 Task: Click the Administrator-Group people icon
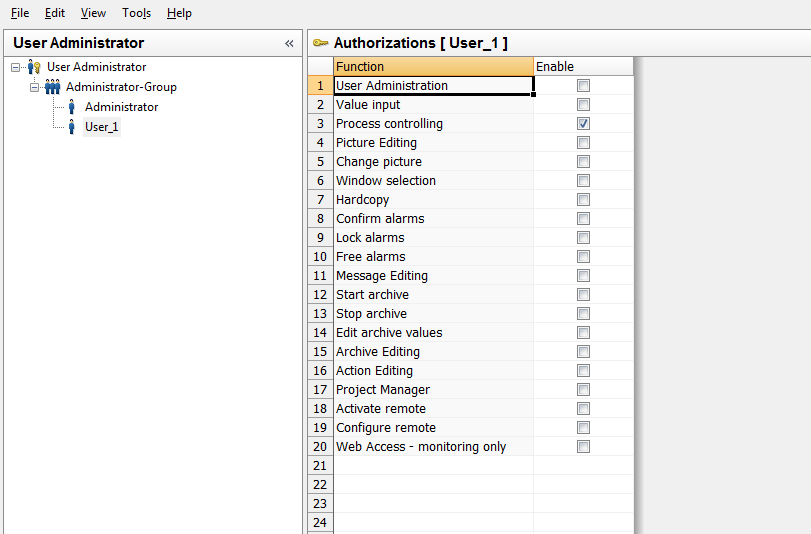(52, 87)
